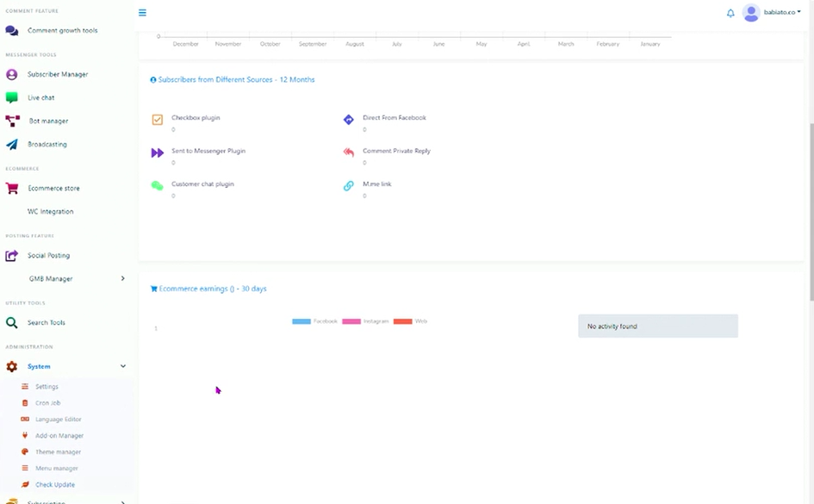This screenshot has height=504, width=814.
Task: Toggle Instagram legend in earnings chart
Action: click(365, 321)
